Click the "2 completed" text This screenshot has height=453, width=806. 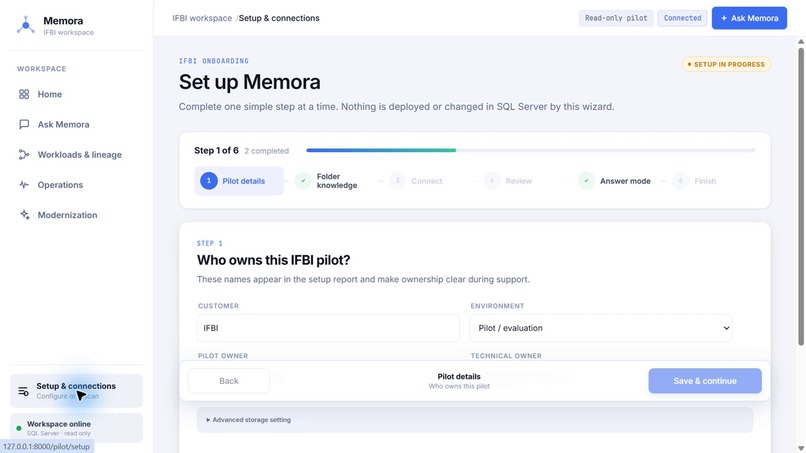[266, 151]
